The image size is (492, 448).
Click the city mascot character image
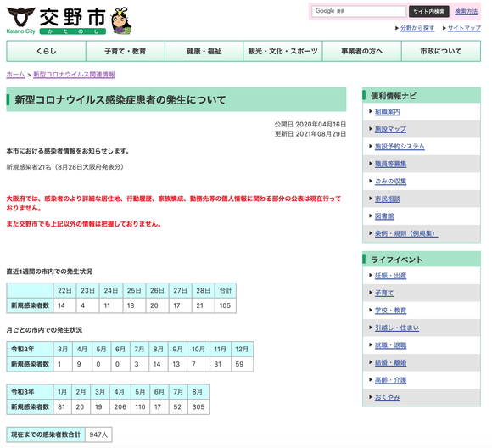pos(122,20)
